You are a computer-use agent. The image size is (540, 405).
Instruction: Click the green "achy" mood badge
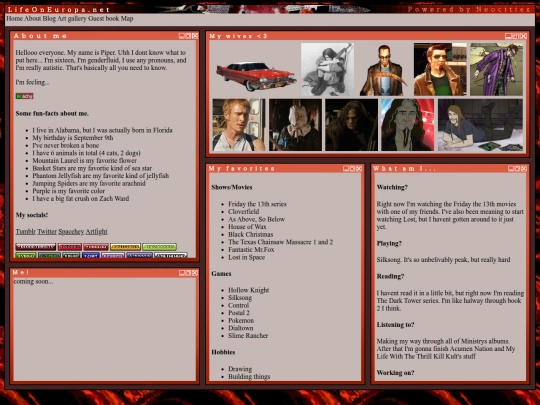coord(24,96)
